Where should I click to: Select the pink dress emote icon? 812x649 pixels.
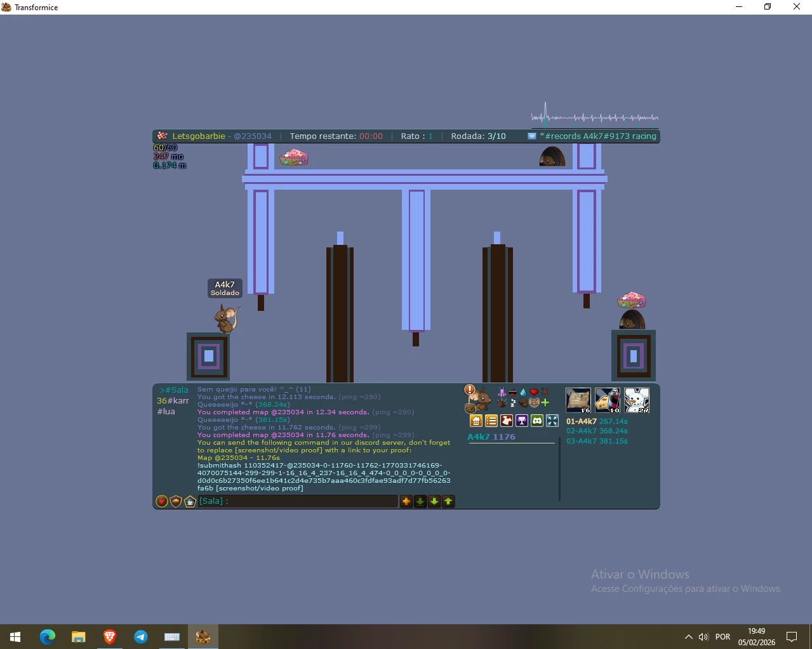tap(502, 392)
